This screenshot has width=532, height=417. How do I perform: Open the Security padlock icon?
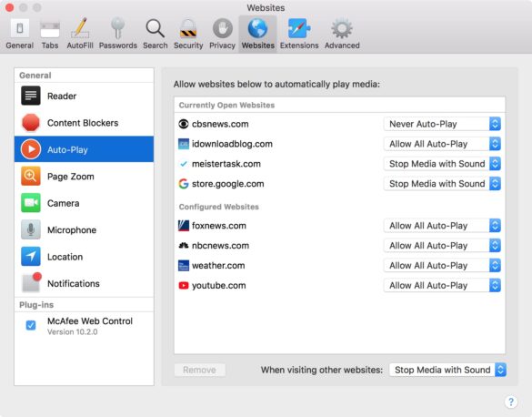point(188,28)
